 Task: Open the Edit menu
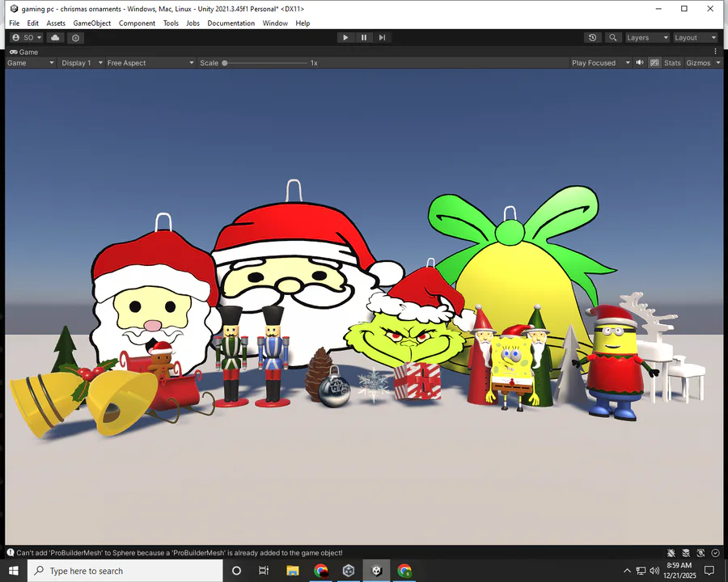tap(32, 23)
